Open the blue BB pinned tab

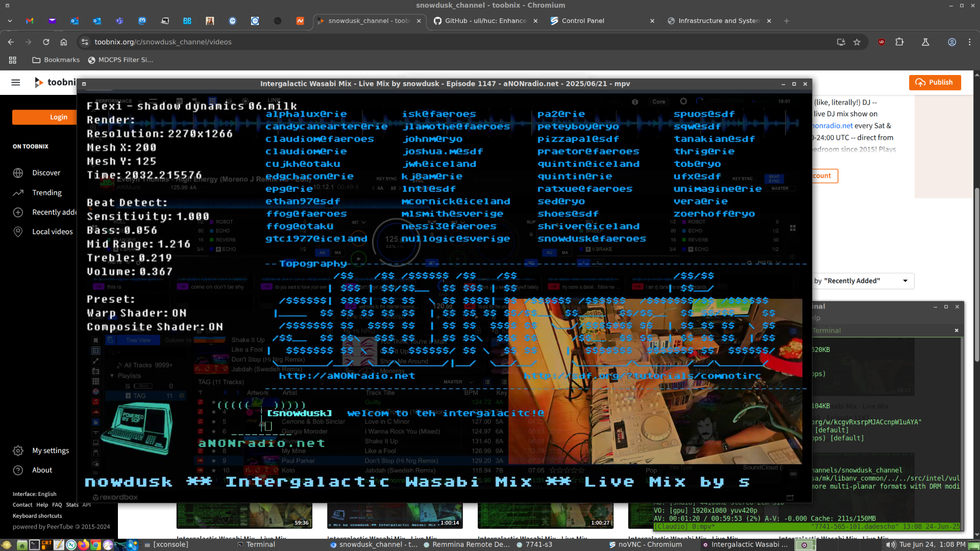[187, 21]
